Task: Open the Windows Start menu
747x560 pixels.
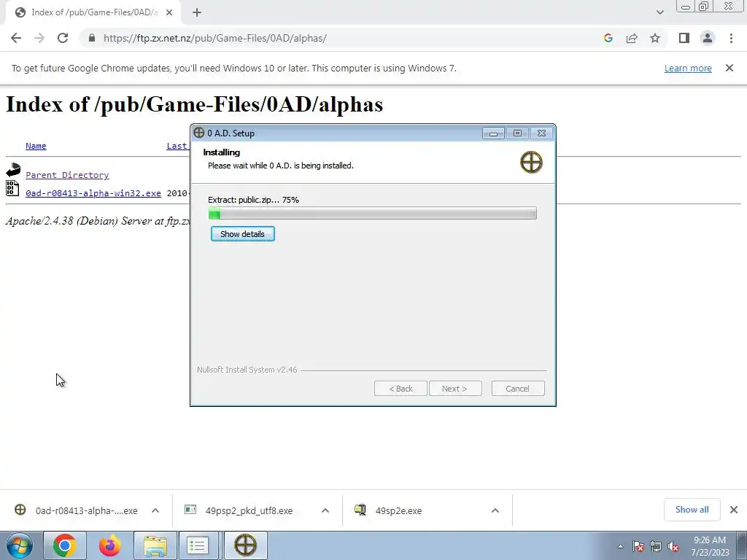Action: coord(20,545)
